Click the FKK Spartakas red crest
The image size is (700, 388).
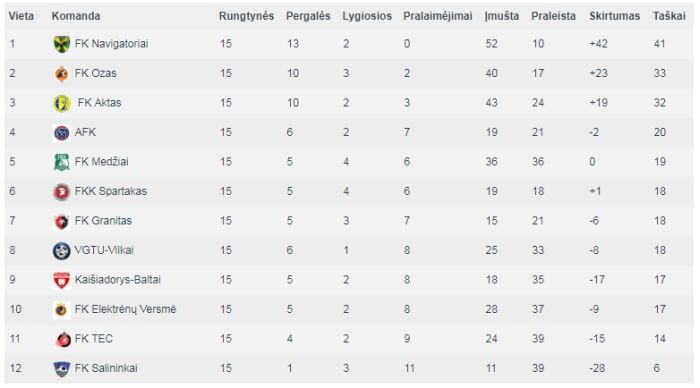coord(62,192)
